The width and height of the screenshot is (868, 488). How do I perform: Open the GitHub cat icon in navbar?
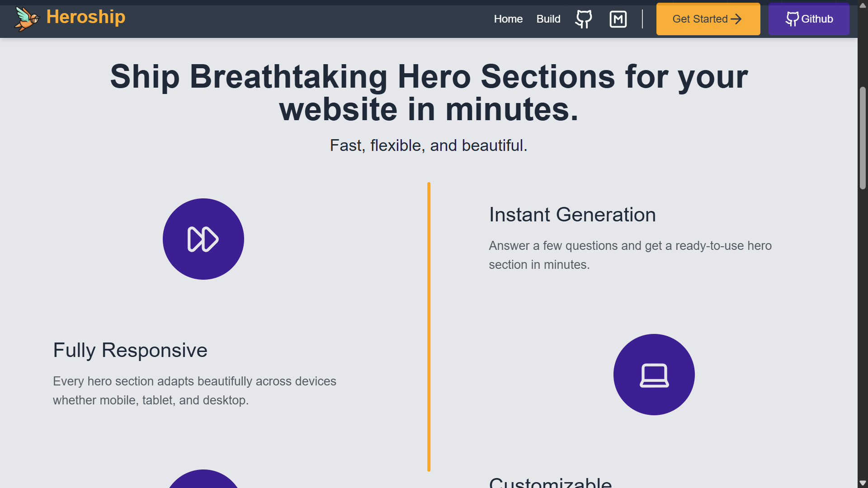(584, 19)
